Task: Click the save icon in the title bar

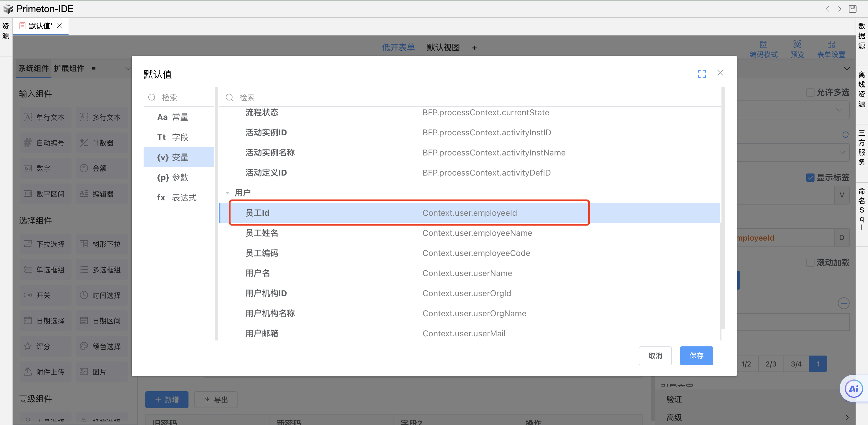Action: coord(852,9)
